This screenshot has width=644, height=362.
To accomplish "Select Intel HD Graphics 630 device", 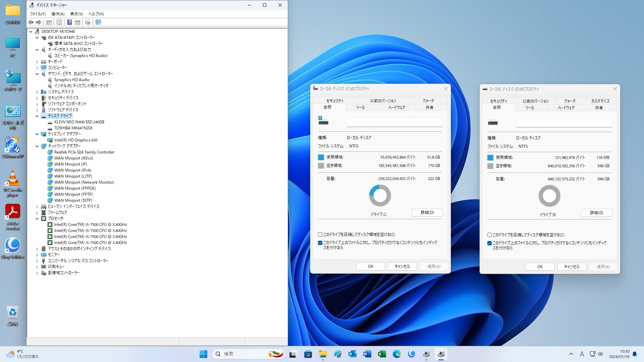I will 76,140.
